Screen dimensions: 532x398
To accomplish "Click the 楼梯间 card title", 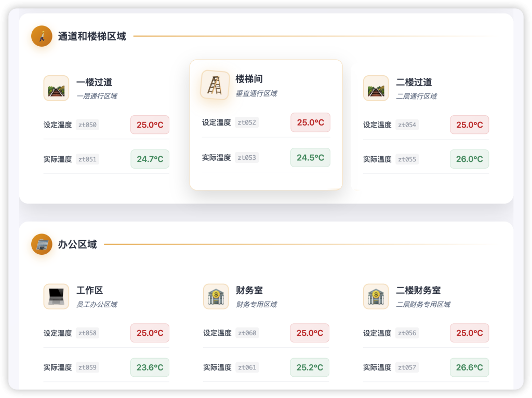I will click(x=249, y=79).
